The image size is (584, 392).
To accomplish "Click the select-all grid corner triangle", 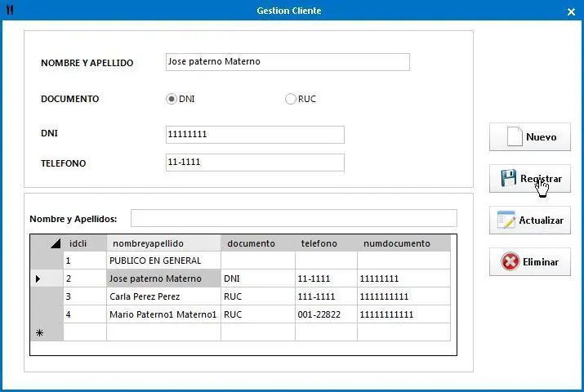I will pyautogui.click(x=55, y=243).
